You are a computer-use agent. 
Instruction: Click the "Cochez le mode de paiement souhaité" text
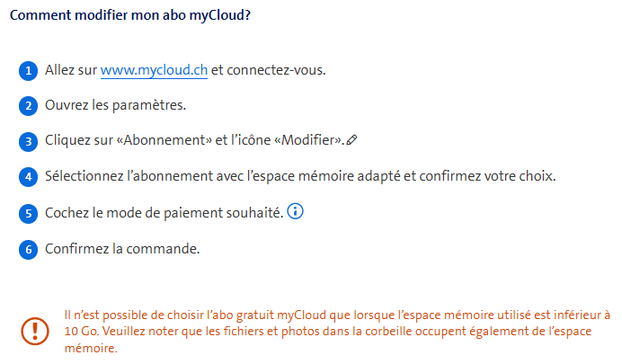pyautogui.click(x=164, y=212)
